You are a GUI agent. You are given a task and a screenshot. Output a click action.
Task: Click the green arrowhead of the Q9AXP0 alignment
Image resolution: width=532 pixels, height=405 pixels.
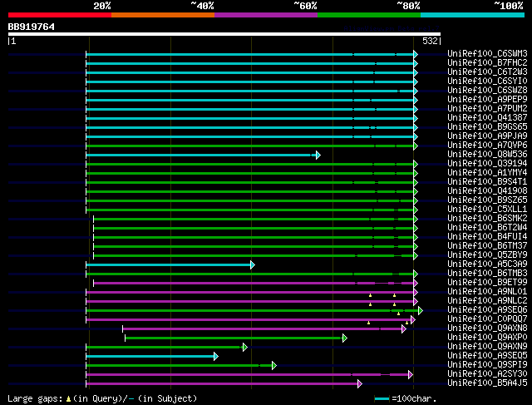tap(345, 338)
